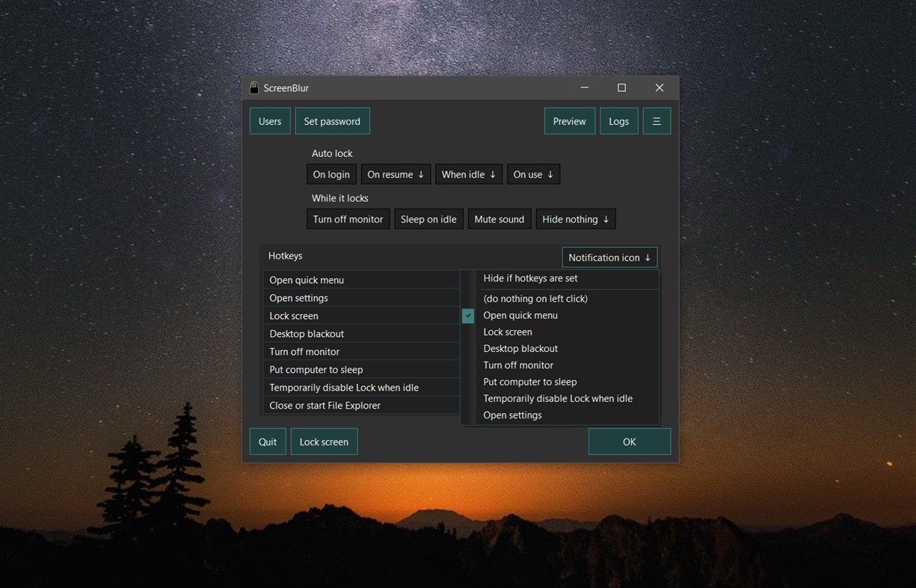Viewport: 916px width, 588px height.
Task: Enable Mute sound while it locks
Action: [x=499, y=219]
